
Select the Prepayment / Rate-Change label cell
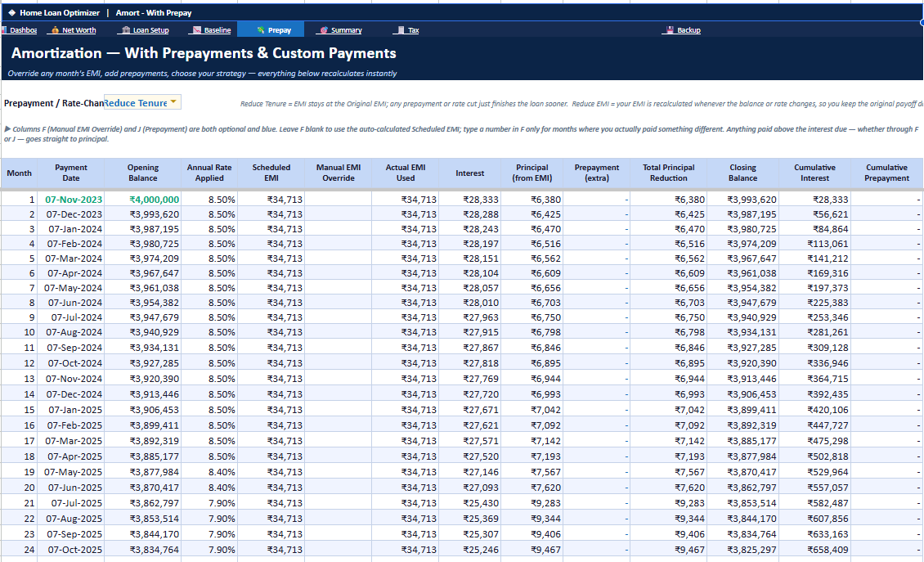(x=53, y=103)
